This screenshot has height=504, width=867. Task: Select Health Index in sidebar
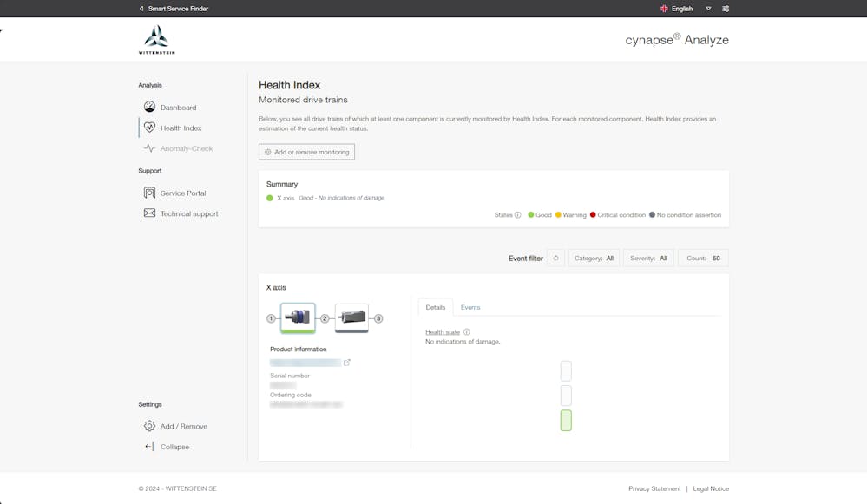click(x=181, y=128)
